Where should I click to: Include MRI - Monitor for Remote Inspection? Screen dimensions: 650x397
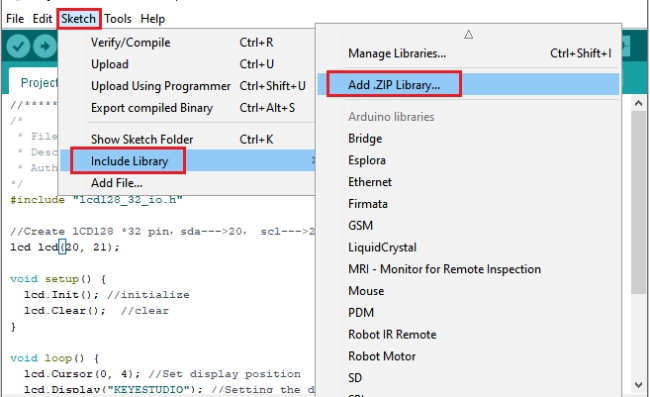pyautogui.click(x=468, y=269)
